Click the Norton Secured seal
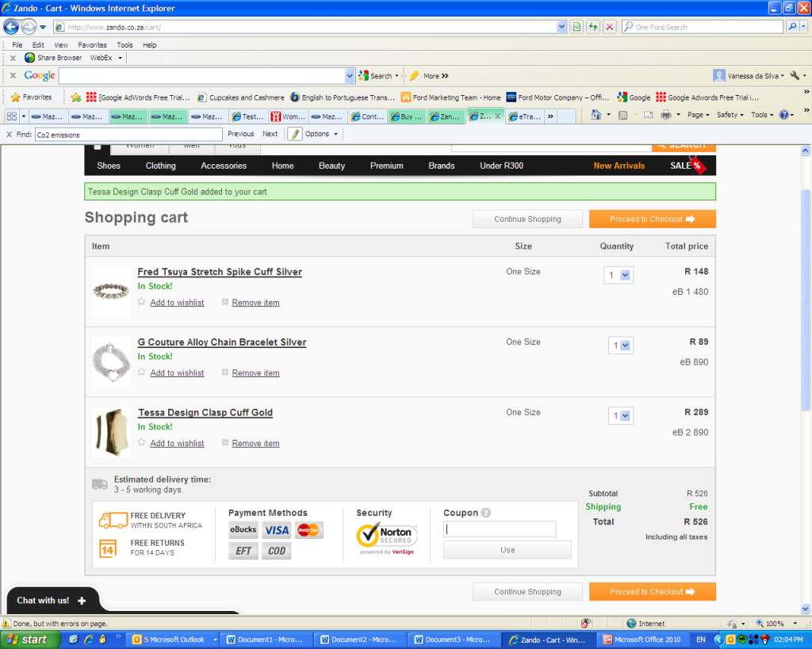The image size is (812, 649). coord(387,538)
